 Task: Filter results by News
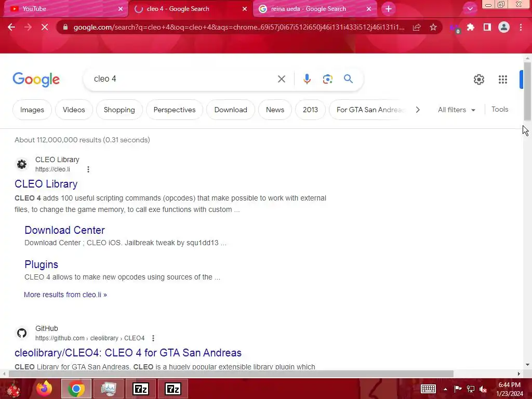coord(275,110)
